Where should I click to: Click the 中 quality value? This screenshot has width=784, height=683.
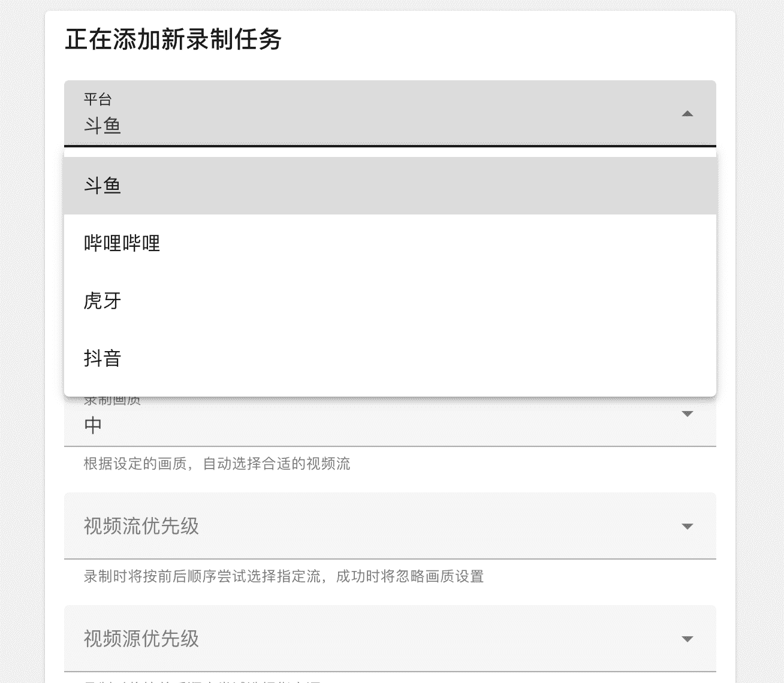(93, 425)
